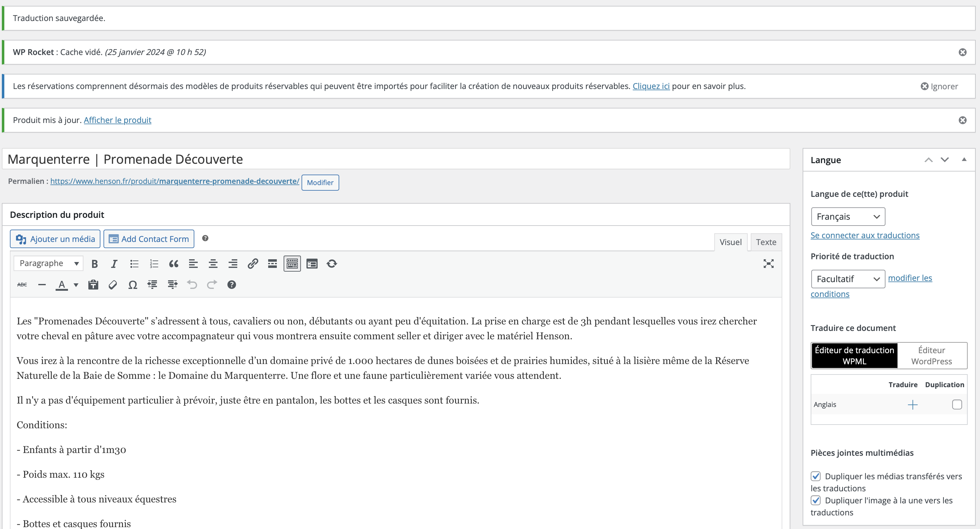Toggle Dupliquer l'image à la une checkbox

[816, 500]
